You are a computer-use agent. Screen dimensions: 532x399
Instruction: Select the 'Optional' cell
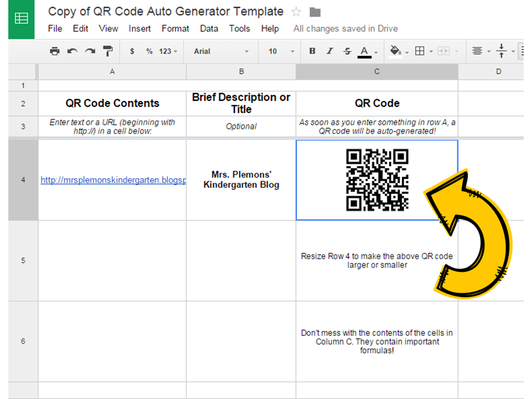click(241, 126)
